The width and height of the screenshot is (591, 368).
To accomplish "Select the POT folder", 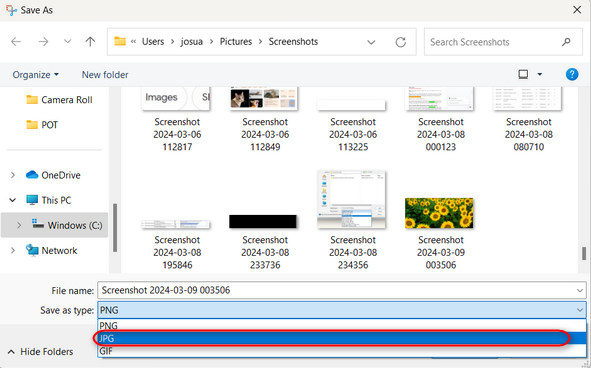I will tap(42, 124).
